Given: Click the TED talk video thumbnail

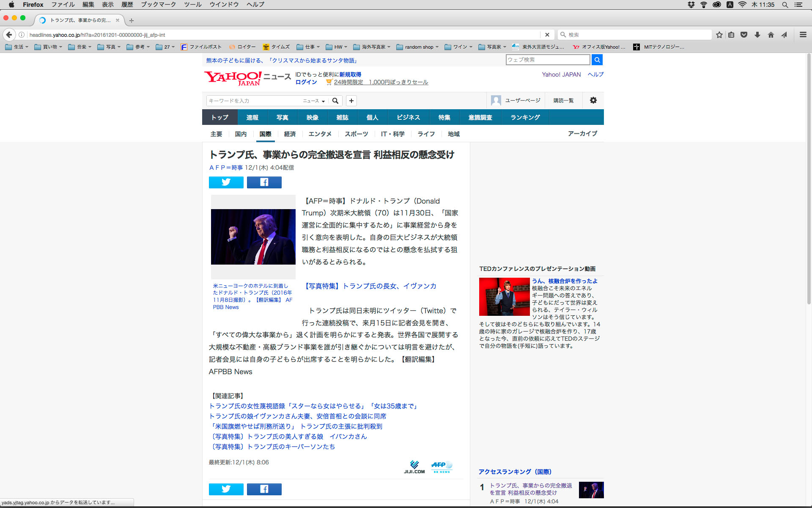Looking at the screenshot, I should tap(504, 297).
